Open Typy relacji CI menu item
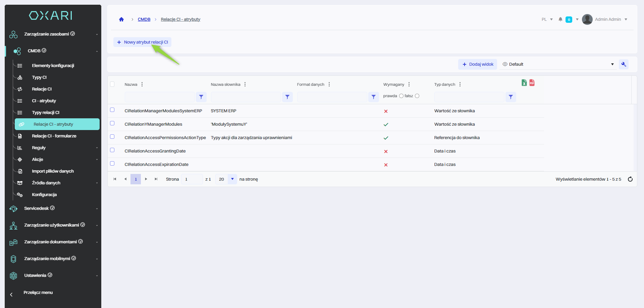This screenshot has width=644, height=308. click(46, 113)
